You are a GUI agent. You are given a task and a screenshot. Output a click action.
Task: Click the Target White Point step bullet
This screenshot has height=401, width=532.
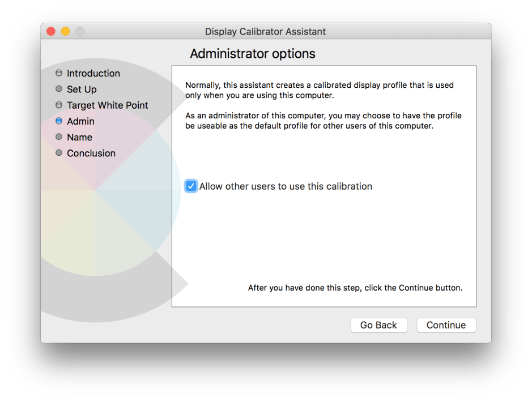tap(59, 105)
